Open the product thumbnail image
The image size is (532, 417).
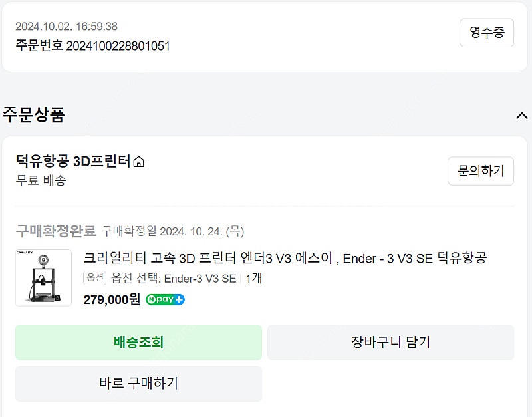43,278
